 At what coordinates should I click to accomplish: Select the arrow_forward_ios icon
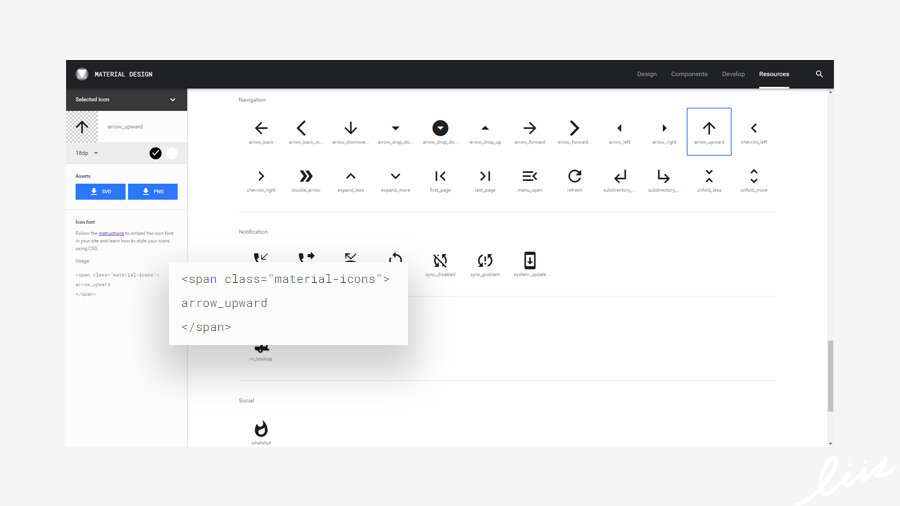point(575,128)
